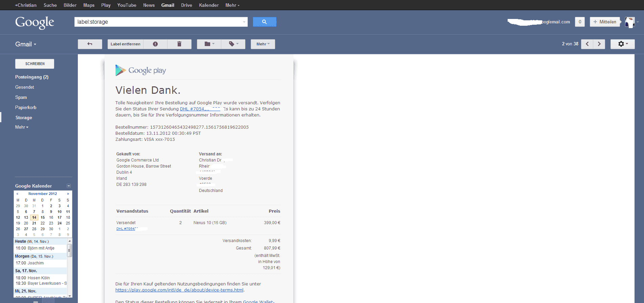Open Play in the top bar
This screenshot has width=644, height=303.
[x=106, y=5]
